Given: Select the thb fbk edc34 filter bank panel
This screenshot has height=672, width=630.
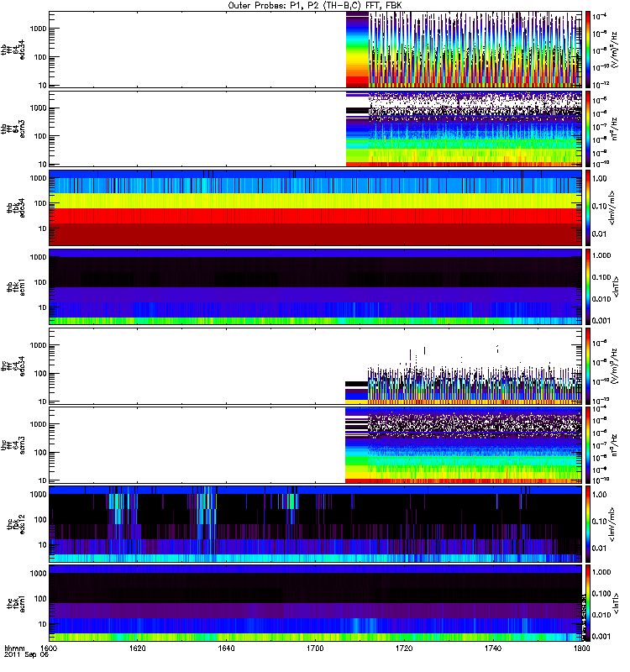Looking at the screenshot, I should click(315, 207).
